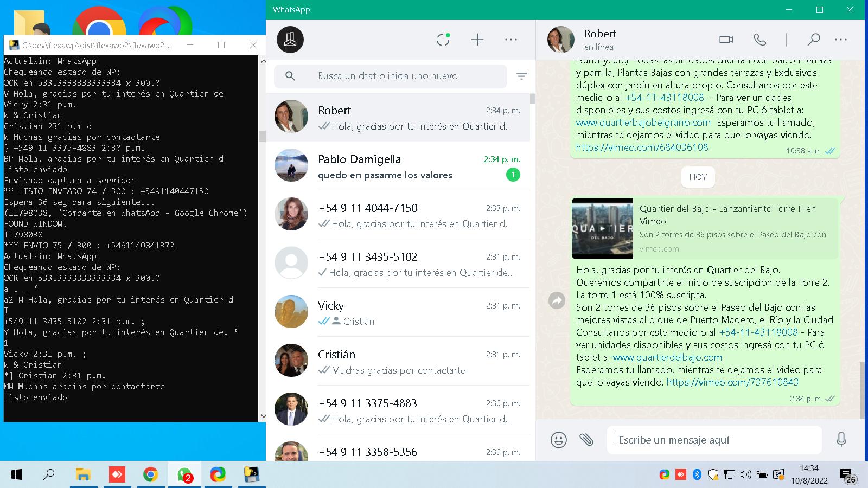Screen dimensions: 868x488
Task: Open the Vicky chat
Action: pos(398,312)
